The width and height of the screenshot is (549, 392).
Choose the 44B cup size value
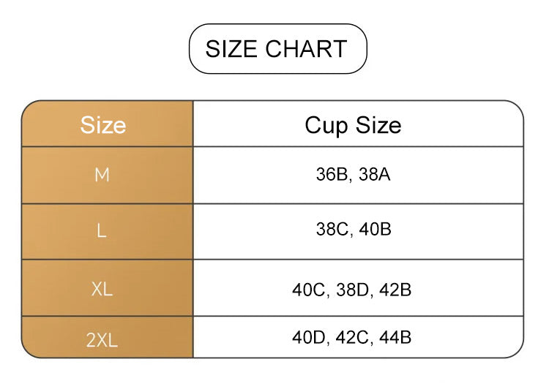pyautogui.click(x=395, y=338)
